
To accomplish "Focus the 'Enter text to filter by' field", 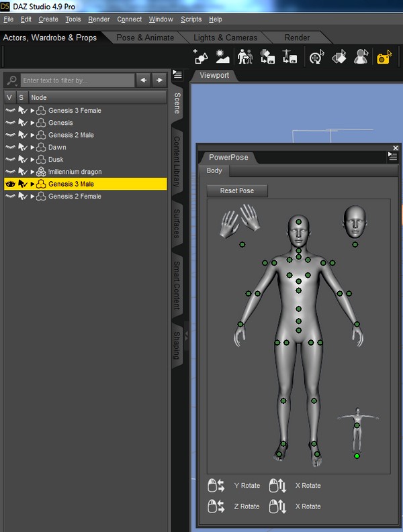I will (x=77, y=81).
